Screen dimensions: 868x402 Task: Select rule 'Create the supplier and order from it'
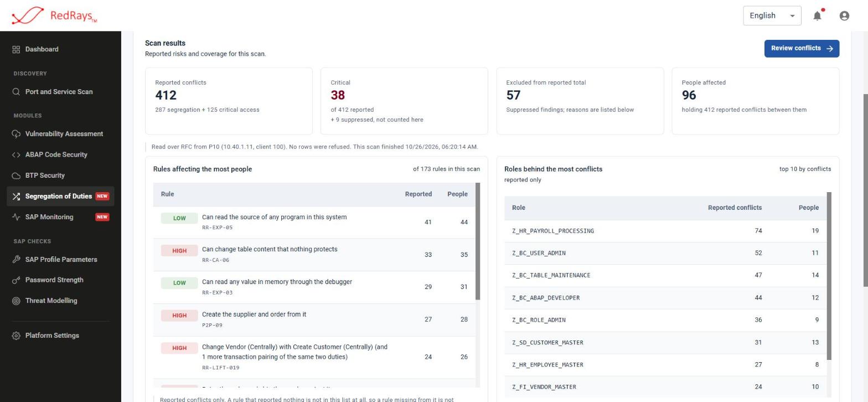(314, 319)
